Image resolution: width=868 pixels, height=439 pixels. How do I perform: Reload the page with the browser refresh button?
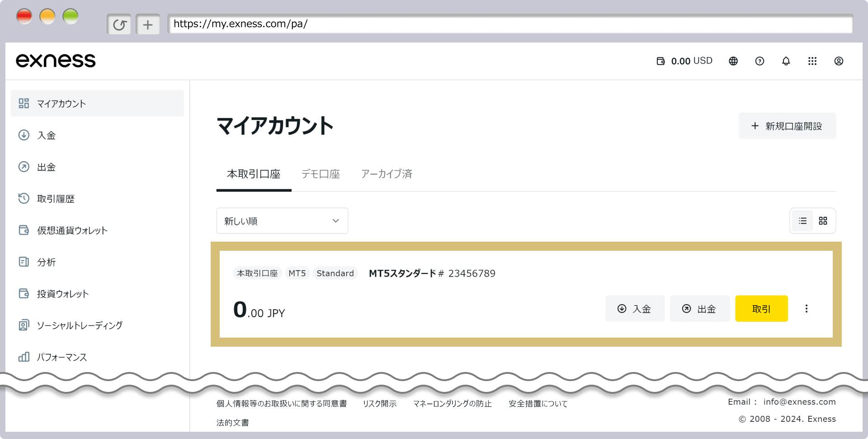tap(119, 24)
